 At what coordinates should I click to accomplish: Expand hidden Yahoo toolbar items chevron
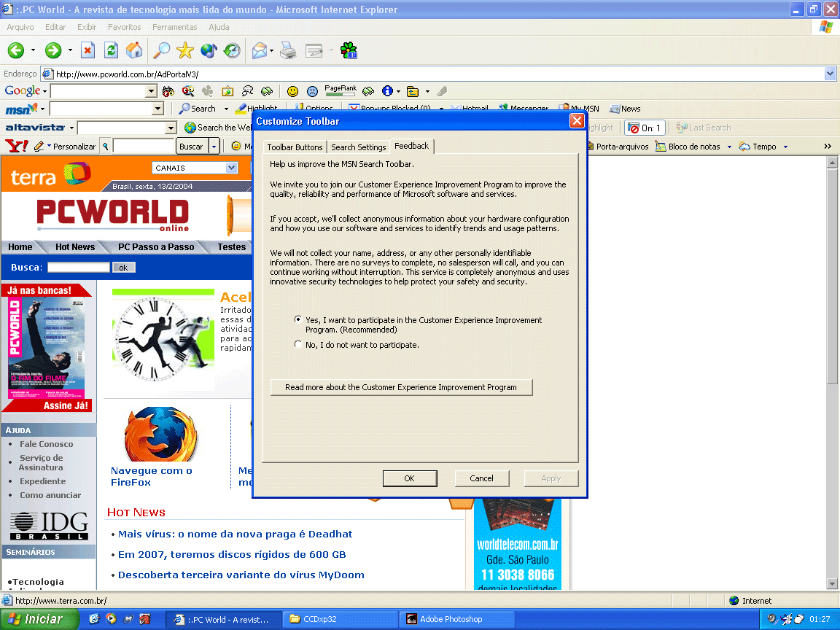(x=828, y=147)
